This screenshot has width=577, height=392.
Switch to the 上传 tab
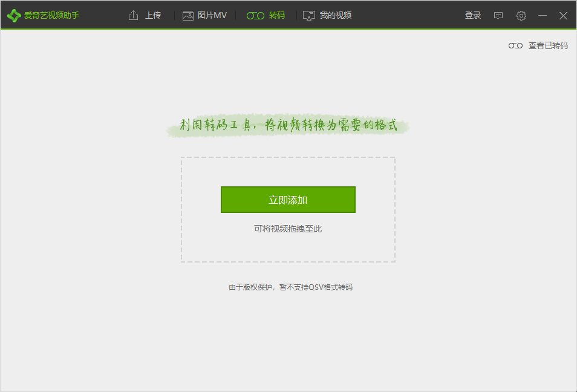[153, 16]
